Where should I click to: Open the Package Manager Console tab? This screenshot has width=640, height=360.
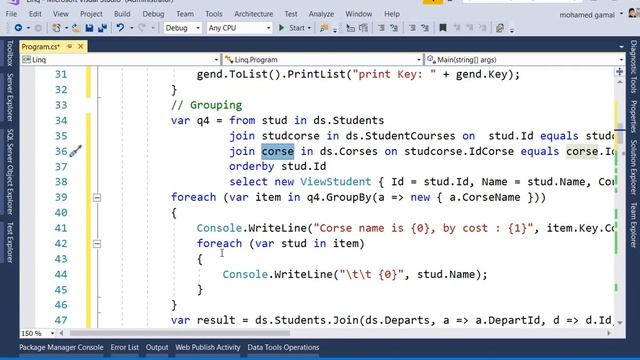pos(61,347)
